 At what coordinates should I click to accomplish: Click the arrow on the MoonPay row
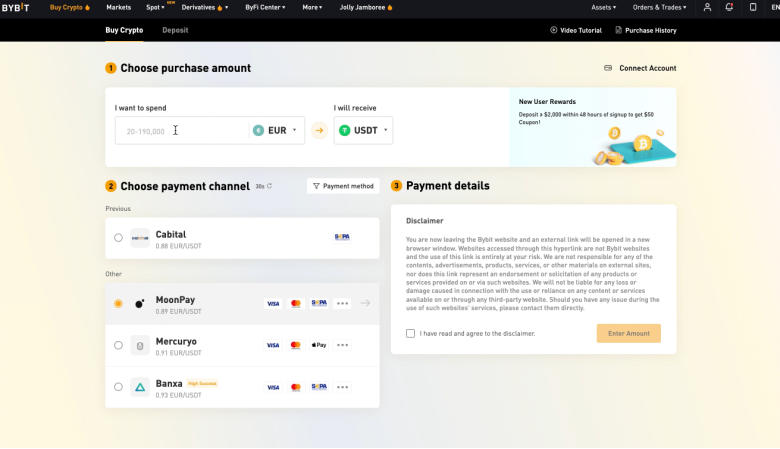(x=365, y=303)
